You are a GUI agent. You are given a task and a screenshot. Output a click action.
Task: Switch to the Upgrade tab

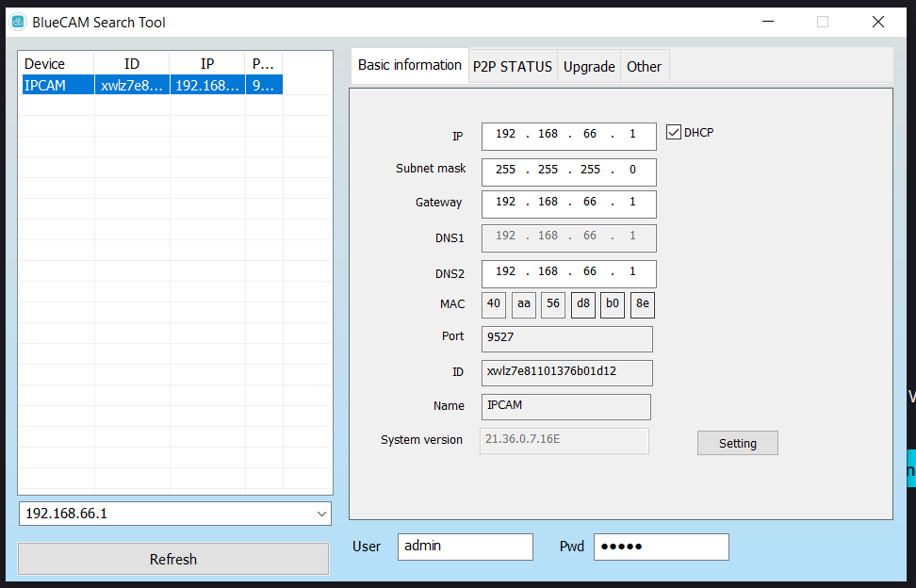pos(589,67)
